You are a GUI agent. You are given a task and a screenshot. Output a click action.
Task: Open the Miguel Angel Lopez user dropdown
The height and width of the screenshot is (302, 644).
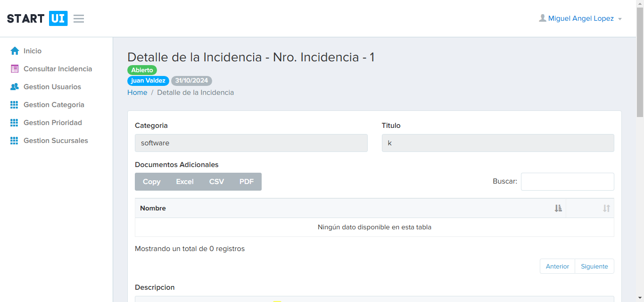click(x=581, y=18)
